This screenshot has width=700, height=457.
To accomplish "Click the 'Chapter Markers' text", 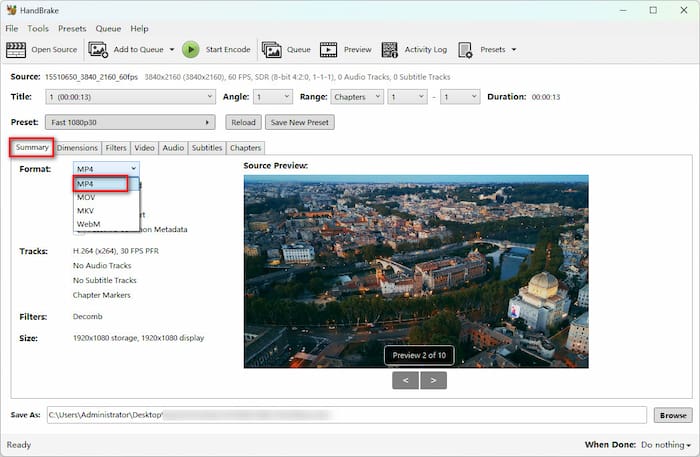I will pos(102,295).
